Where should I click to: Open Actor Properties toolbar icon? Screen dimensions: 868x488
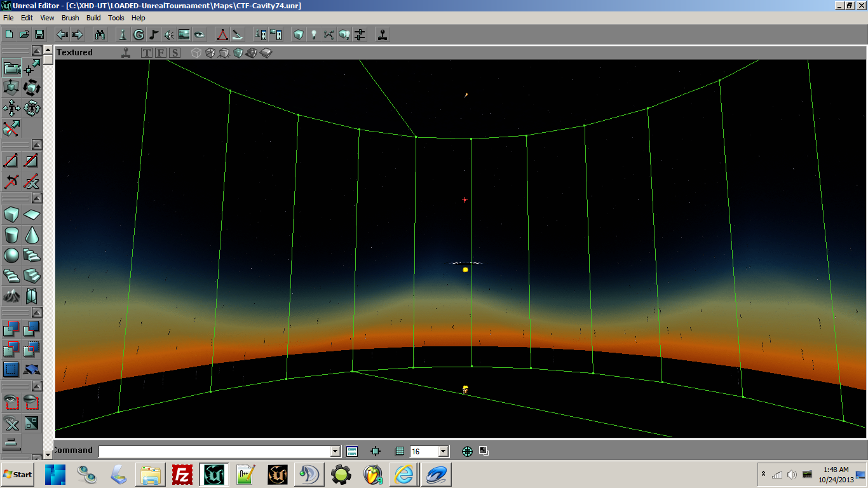tap(261, 34)
